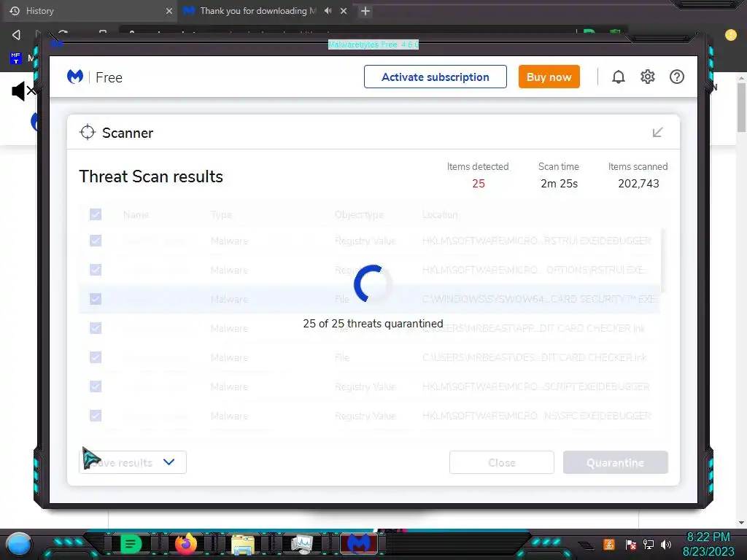Show hidden tray icons
The image size is (747, 560).
click(586, 545)
